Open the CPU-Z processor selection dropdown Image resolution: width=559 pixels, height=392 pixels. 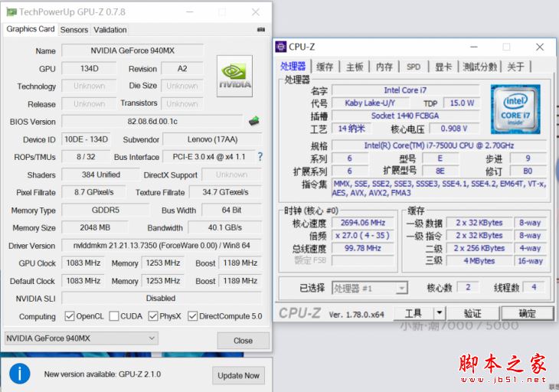point(370,288)
